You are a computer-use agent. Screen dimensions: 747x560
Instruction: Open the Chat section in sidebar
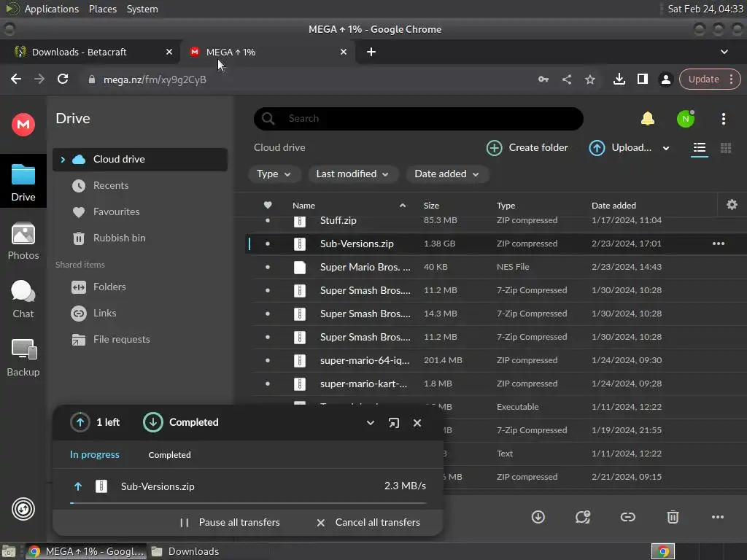[x=23, y=300]
